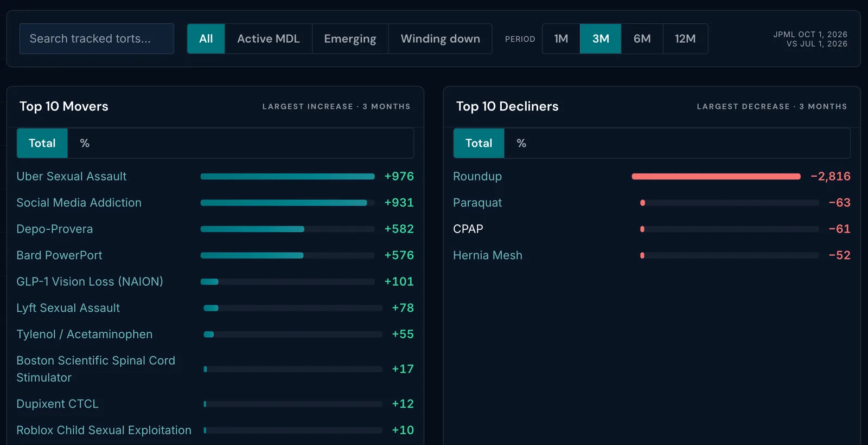Set period to 6M
Screen dimensions: 868x445
coord(642,38)
